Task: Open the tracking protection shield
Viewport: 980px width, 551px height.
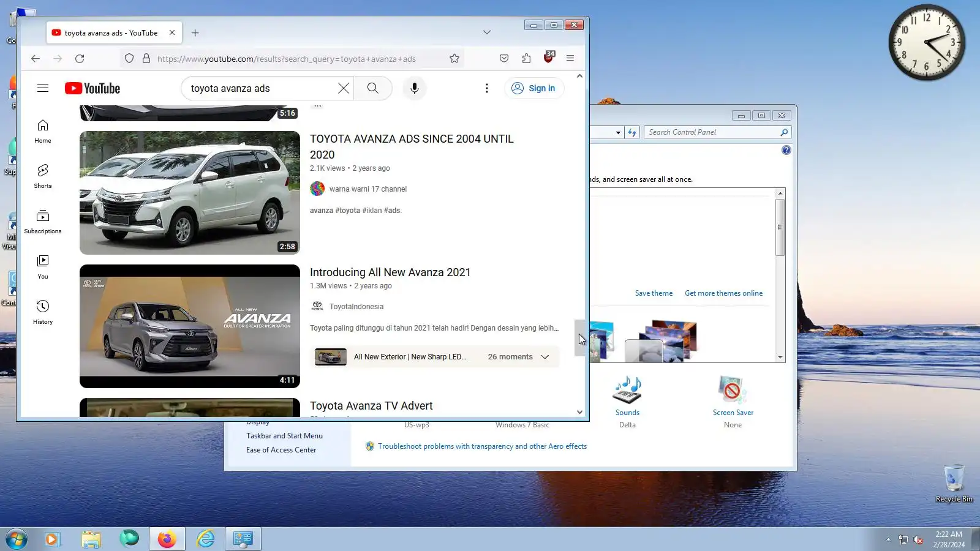Action: pos(129,59)
